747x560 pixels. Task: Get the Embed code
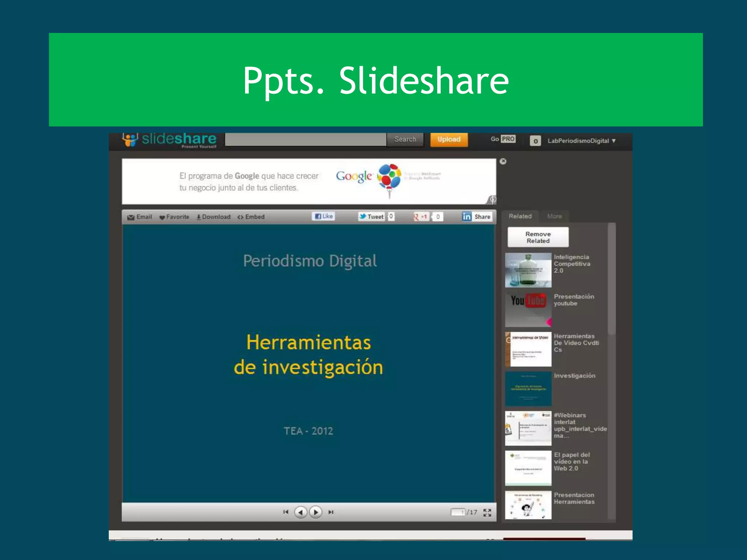pos(251,217)
